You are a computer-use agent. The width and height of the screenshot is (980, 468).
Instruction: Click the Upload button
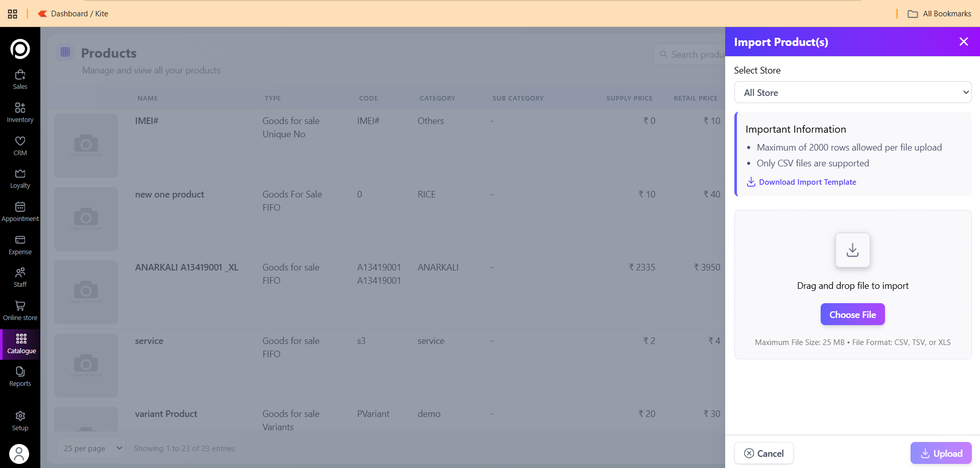click(x=941, y=453)
